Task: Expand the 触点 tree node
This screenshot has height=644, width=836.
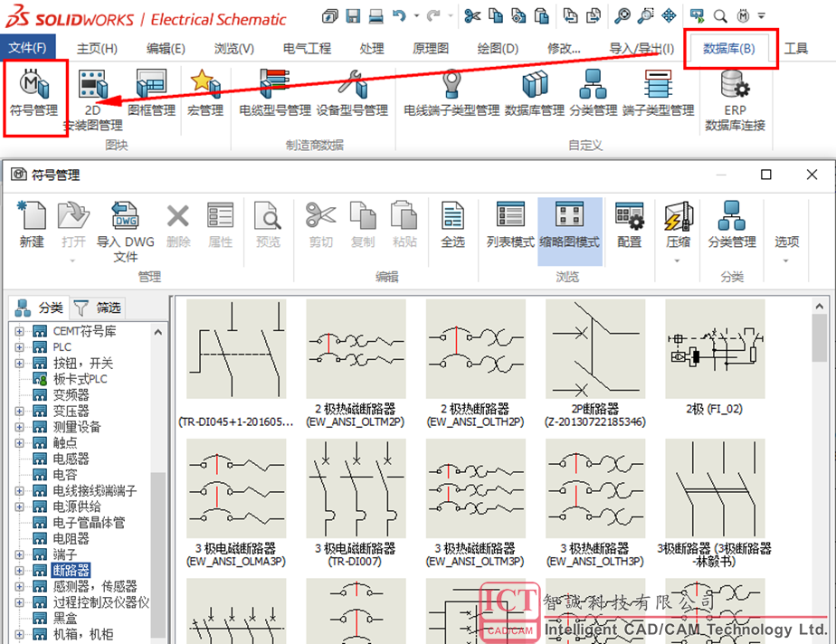Action: coord(19,443)
